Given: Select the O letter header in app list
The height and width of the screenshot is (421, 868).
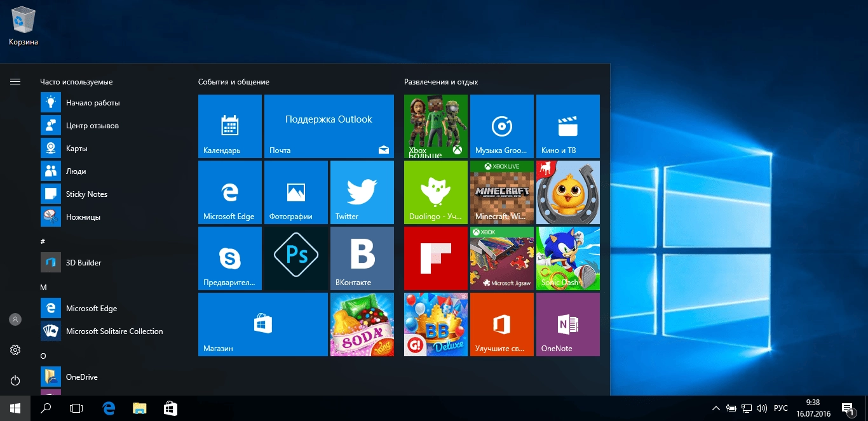Looking at the screenshot, I should 43,356.
